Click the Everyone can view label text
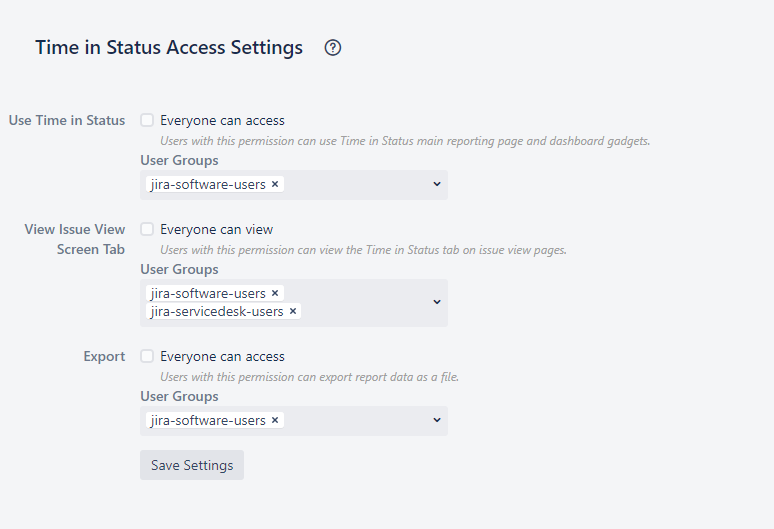Image resolution: width=774 pixels, height=529 pixels. (216, 229)
